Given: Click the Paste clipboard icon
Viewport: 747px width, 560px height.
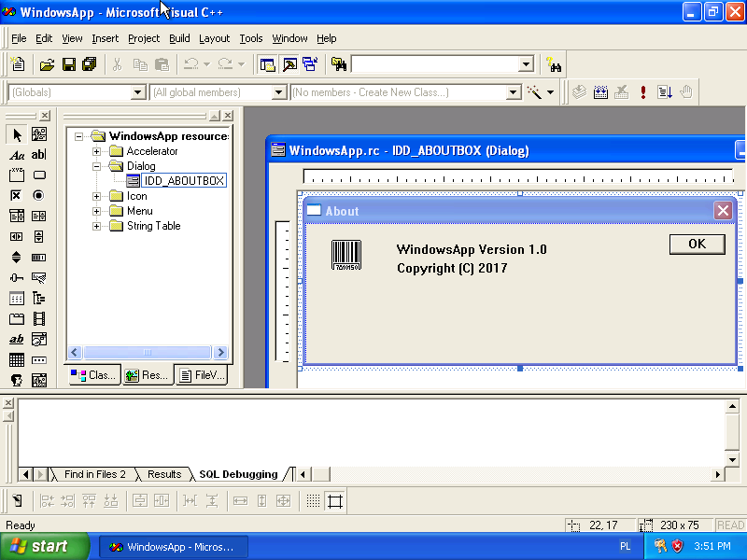Looking at the screenshot, I should pyautogui.click(x=162, y=64).
